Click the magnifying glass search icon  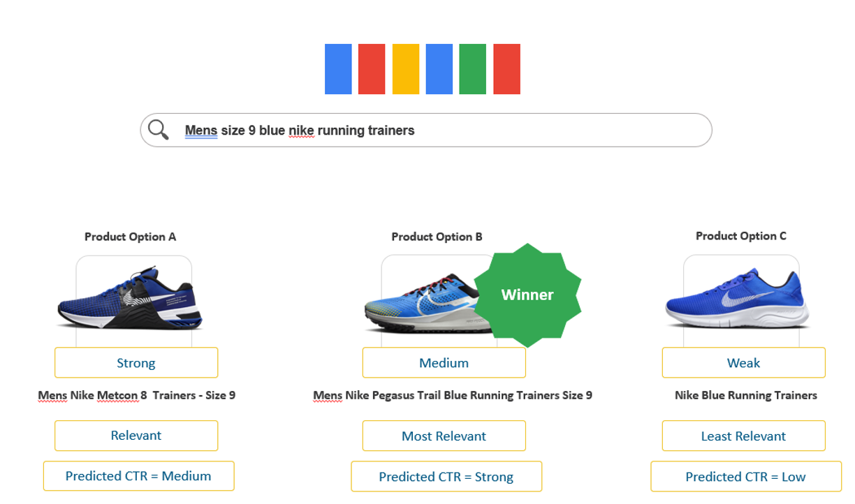click(159, 129)
